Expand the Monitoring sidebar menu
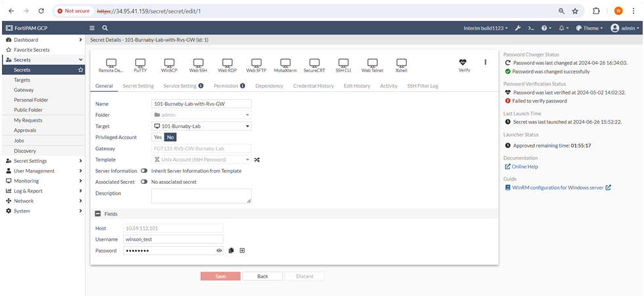644x296 pixels. (43, 180)
